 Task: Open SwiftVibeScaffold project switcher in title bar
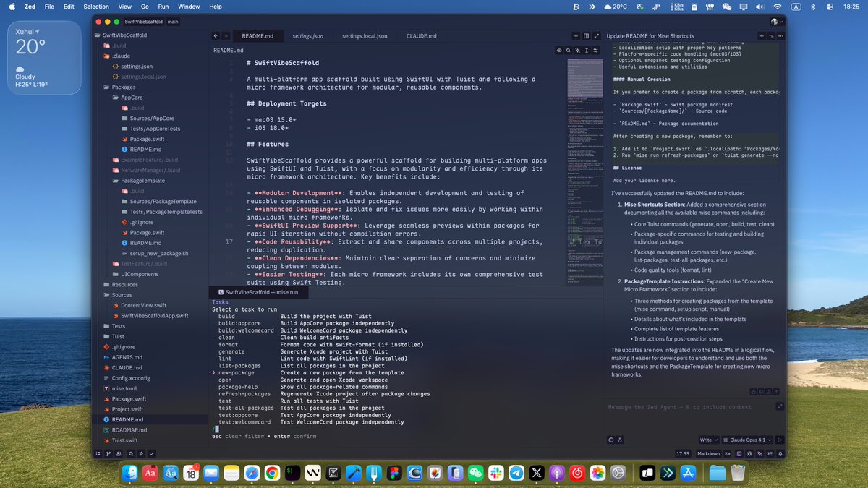(x=144, y=22)
